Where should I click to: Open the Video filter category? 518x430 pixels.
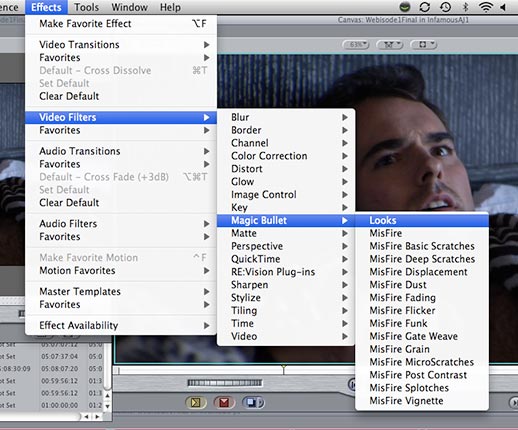pos(286,336)
